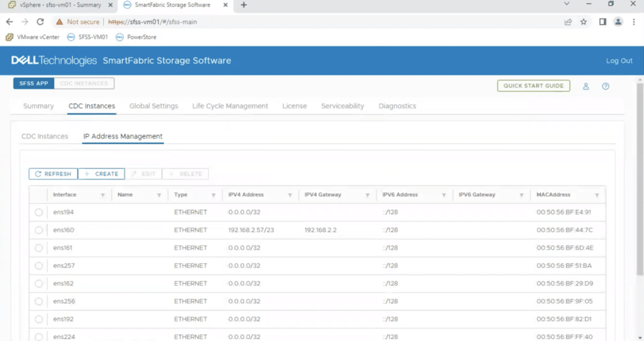Image resolution: width=644 pixels, height=341 pixels.
Task: Open the VMware vCenter bookmark
Action: pyautogui.click(x=33, y=37)
